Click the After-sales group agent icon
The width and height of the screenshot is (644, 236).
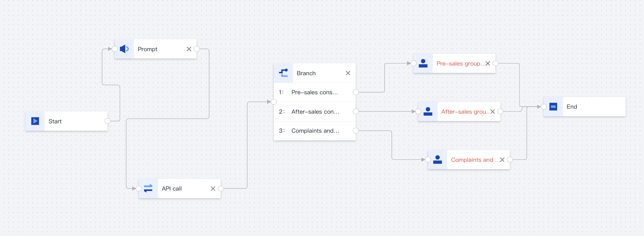[427, 111]
